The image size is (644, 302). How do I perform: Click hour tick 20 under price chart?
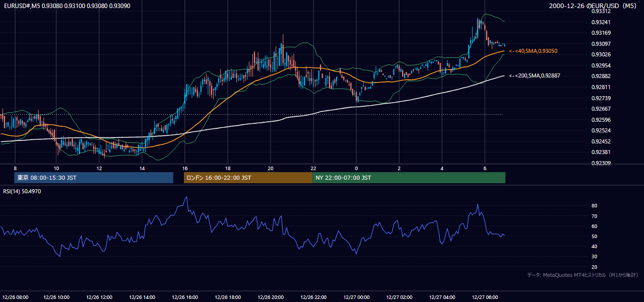click(271, 168)
